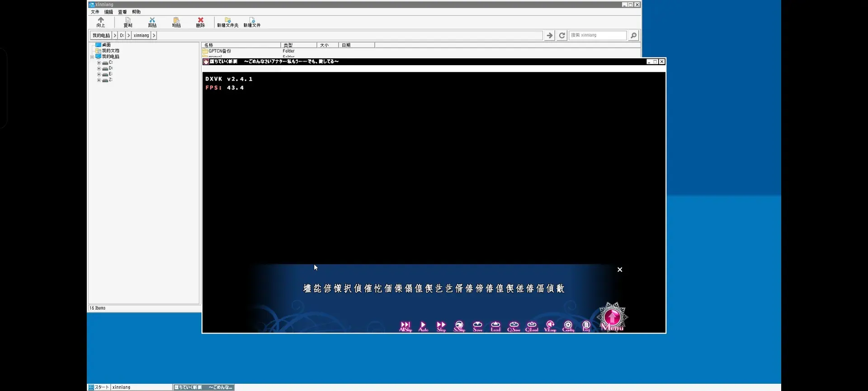The width and height of the screenshot is (868, 391).
Task: Start Auto mode in the game
Action: tap(423, 326)
